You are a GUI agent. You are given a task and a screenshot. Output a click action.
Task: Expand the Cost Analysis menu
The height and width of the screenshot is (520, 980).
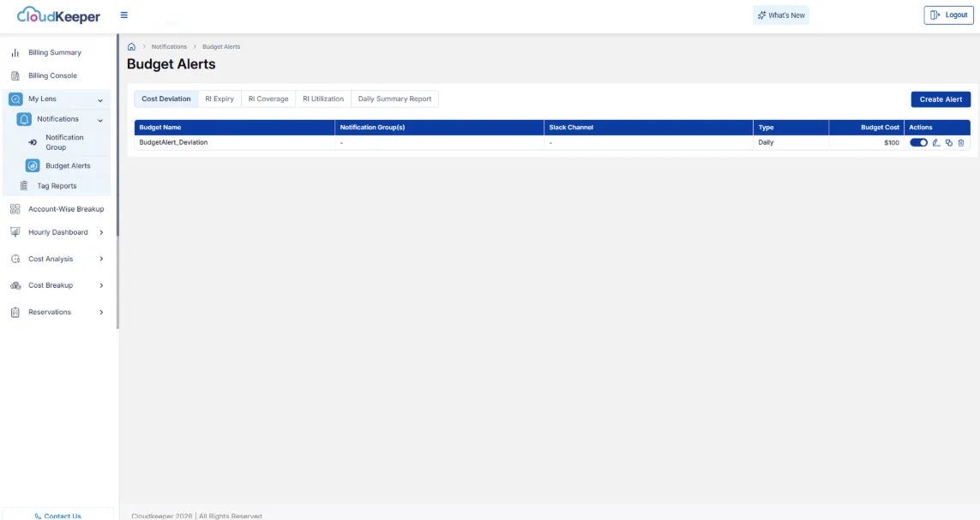coord(101,259)
